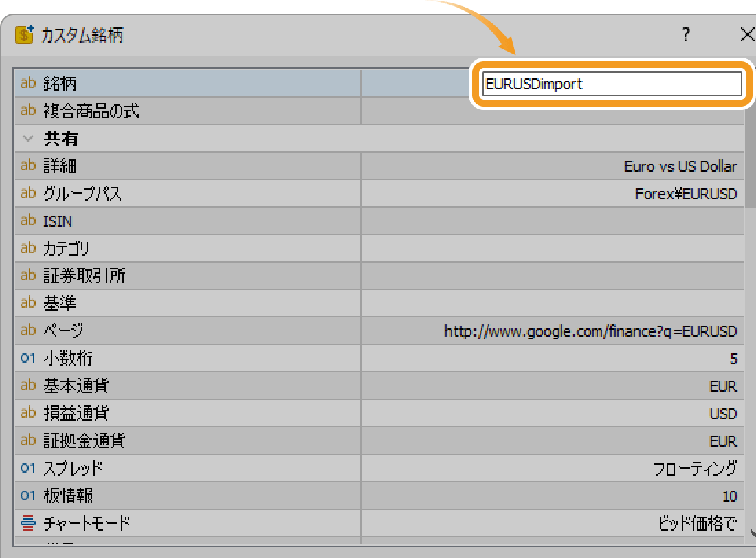Click the 板情報 value 10
Image resolution: width=756 pixels, height=558 pixels.
tap(729, 496)
